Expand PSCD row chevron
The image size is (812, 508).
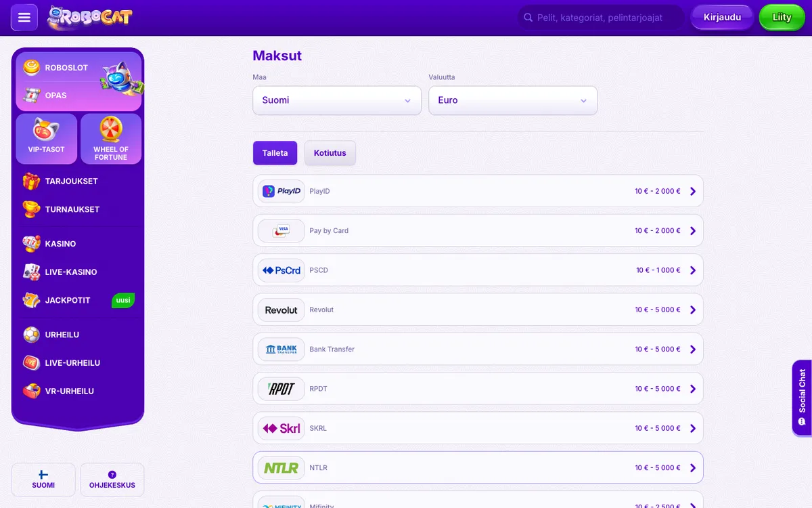[693, 270]
